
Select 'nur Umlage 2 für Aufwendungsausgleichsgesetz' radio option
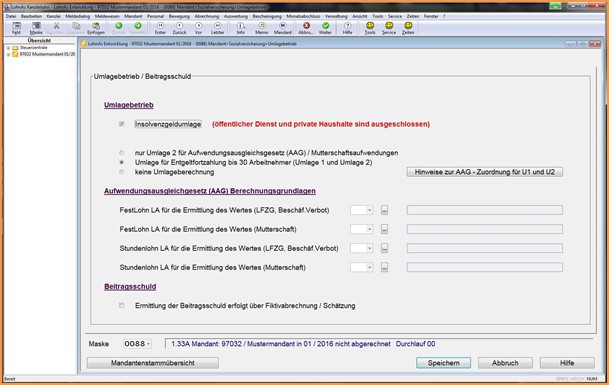(x=122, y=153)
